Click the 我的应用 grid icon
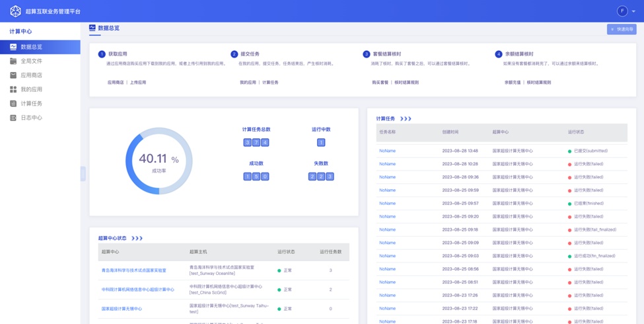Image resolution: width=644 pixels, height=324 pixels. click(x=13, y=89)
